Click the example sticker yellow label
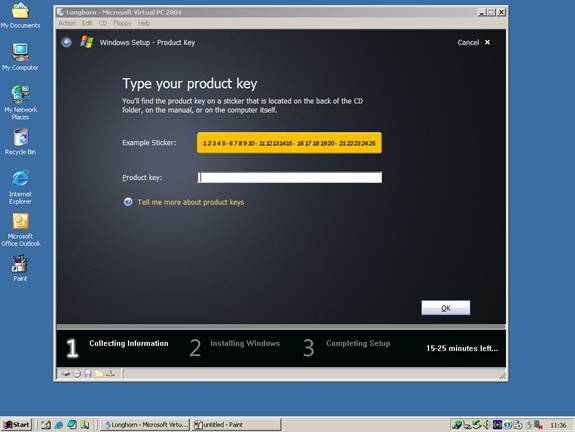Screen dimensions: 575x432 point(289,143)
